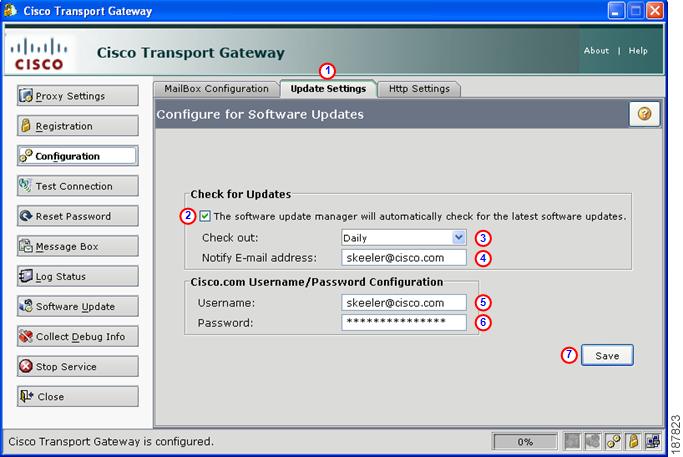Image resolution: width=683 pixels, height=457 pixels.
Task: Click Collect Debug Info
Action: (78, 336)
